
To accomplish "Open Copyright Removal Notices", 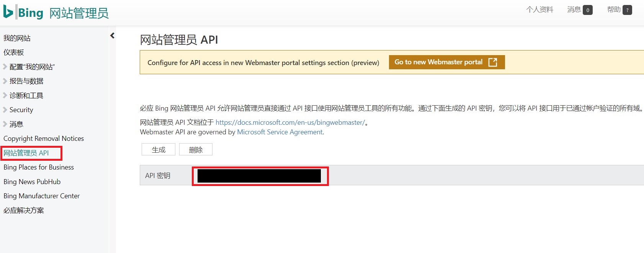I will pos(44,139).
